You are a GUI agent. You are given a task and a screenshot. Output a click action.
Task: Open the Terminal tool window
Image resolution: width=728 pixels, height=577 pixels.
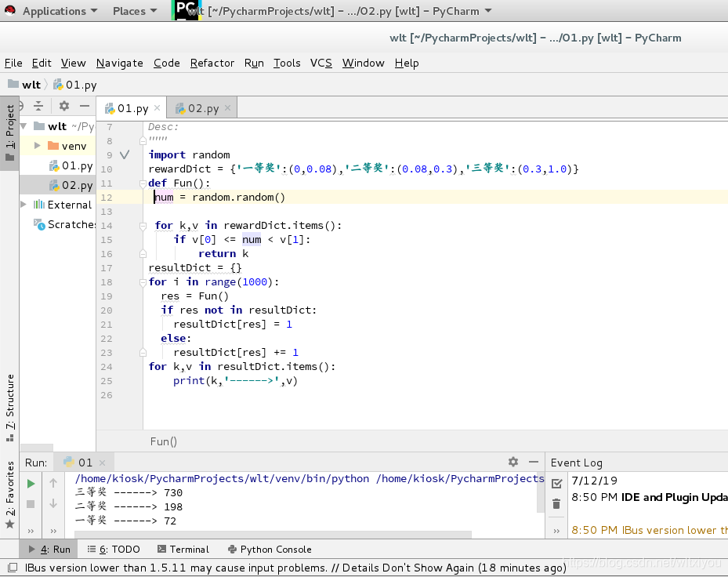pyautogui.click(x=183, y=549)
